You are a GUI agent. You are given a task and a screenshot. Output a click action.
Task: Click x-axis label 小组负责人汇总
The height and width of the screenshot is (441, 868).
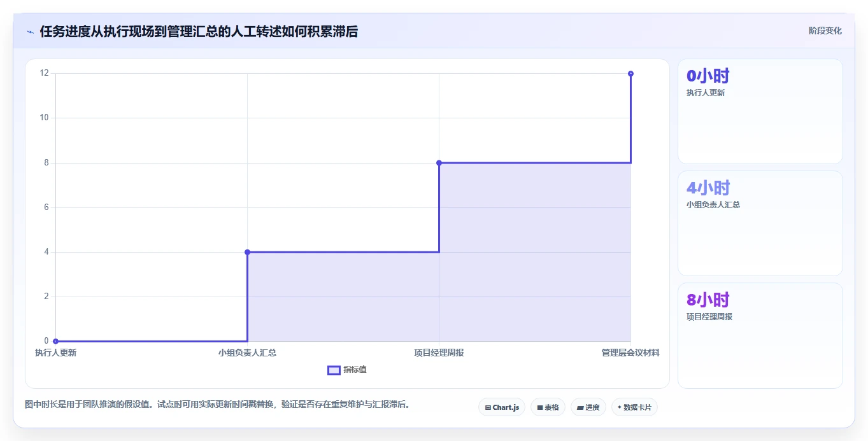click(x=248, y=353)
